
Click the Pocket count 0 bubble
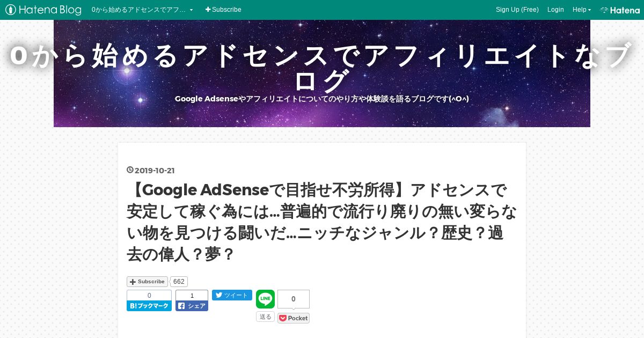coord(294,299)
